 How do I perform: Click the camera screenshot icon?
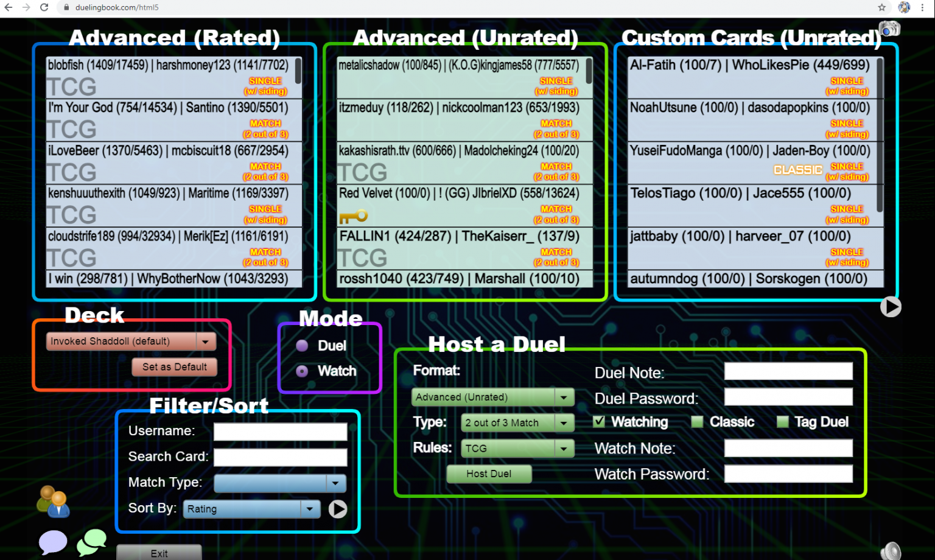click(889, 29)
